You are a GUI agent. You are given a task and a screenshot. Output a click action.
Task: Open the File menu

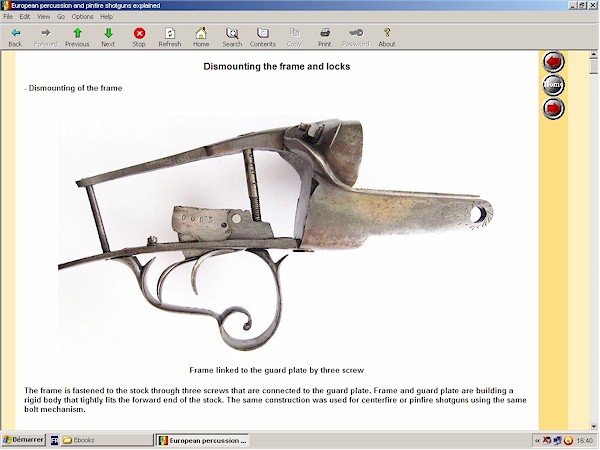[x=8, y=16]
